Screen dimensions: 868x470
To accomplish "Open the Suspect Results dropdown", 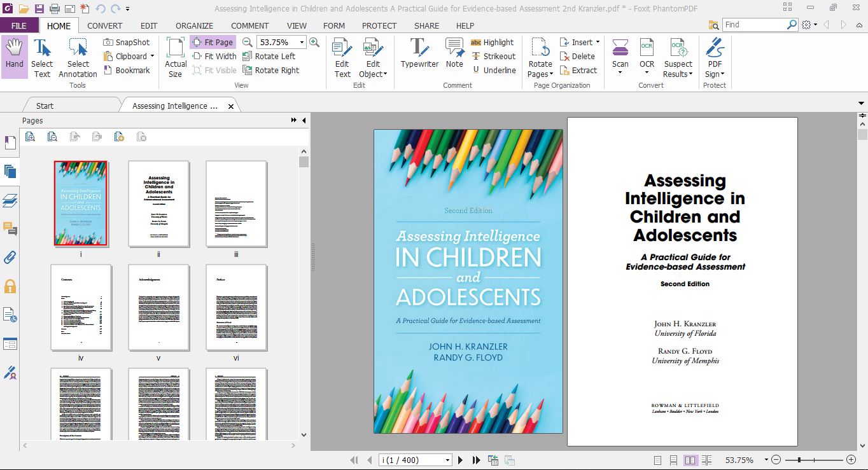I will click(691, 74).
